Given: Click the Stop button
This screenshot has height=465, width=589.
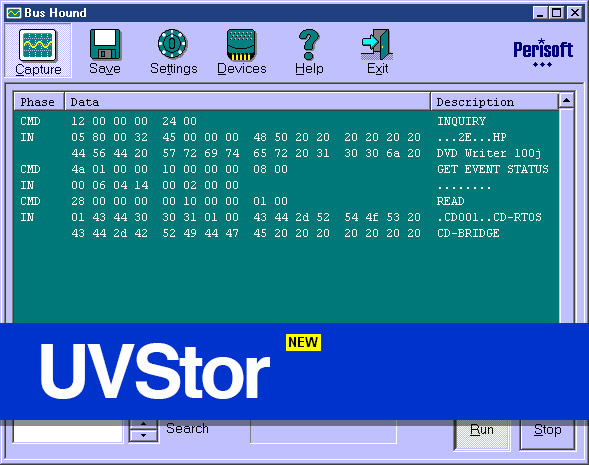Looking at the screenshot, I should coord(547,434).
